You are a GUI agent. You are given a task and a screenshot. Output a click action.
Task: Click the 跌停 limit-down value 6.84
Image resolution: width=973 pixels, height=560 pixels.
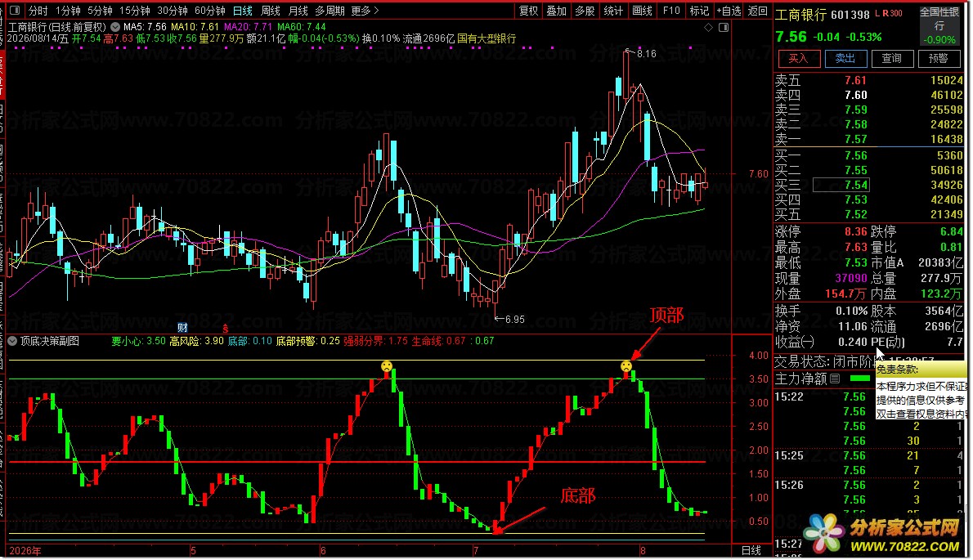(x=951, y=231)
